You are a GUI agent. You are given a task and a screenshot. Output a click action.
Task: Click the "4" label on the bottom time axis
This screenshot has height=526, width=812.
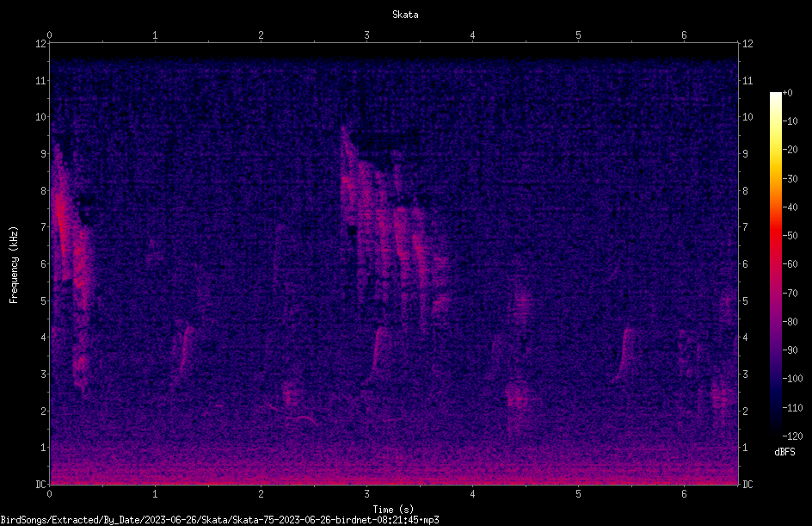(x=472, y=494)
